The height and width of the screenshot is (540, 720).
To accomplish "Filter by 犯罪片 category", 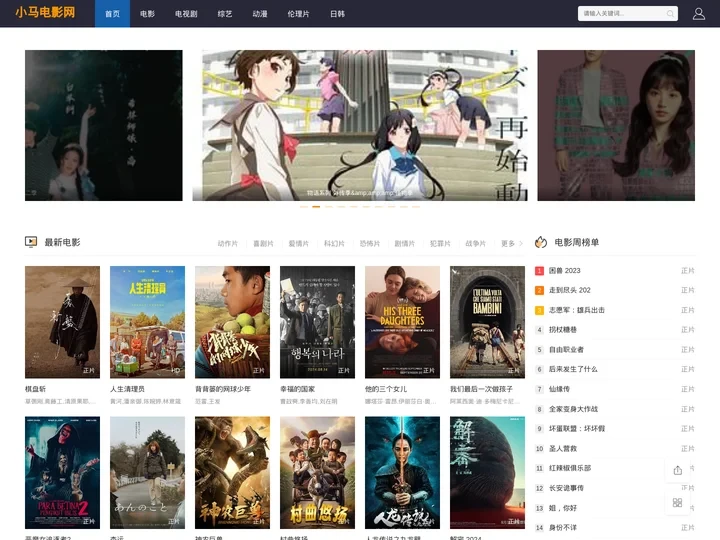I will 440,243.
